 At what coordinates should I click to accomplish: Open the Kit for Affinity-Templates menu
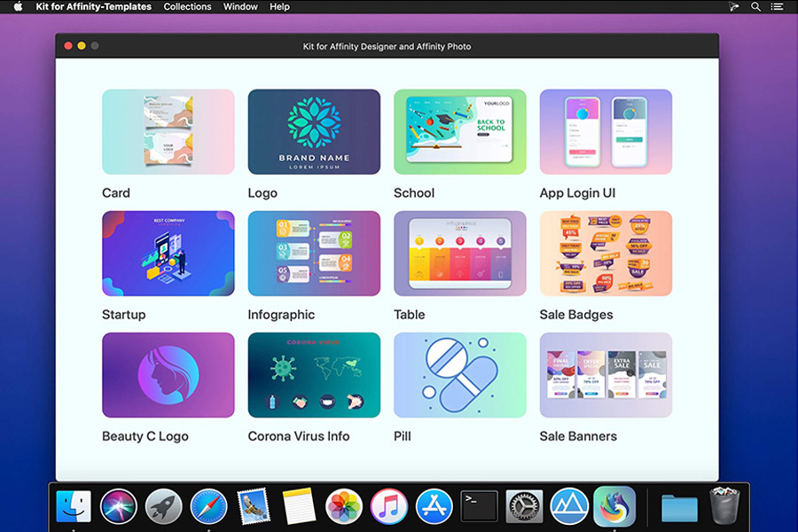click(94, 6)
